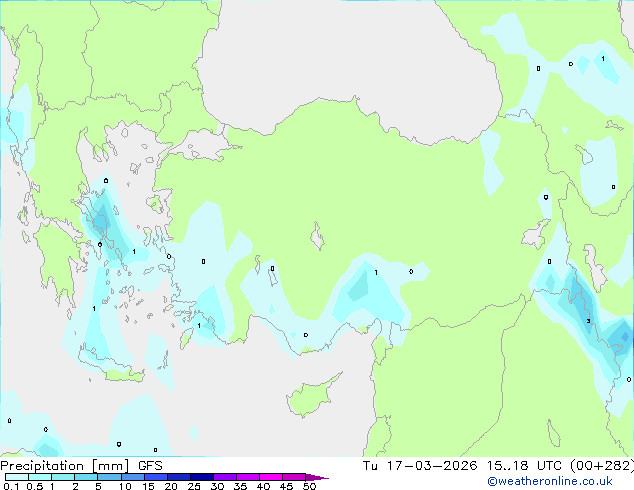Click the '50' legend scale label
The height and width of the screenshot is (490, 634).
(310, 486)
